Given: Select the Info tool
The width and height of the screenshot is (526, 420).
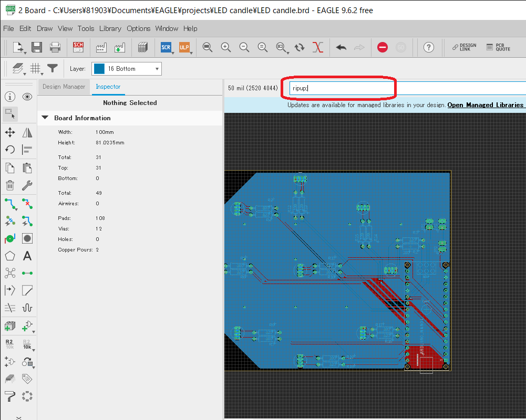Looking at the screenshot, I should [10, 97].
